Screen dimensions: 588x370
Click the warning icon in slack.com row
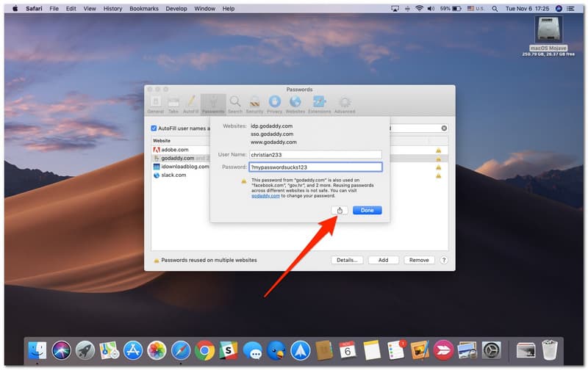pyautogui.click(x=438, y=175)
